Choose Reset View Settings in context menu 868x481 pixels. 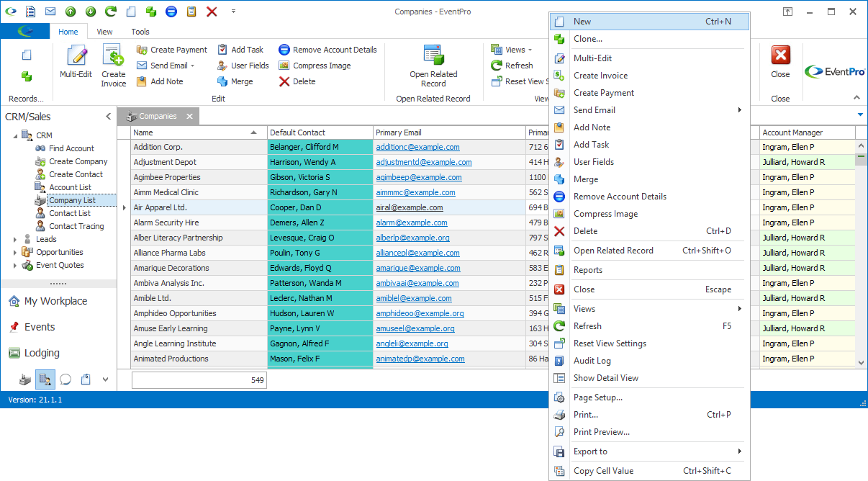coord(650,343)
